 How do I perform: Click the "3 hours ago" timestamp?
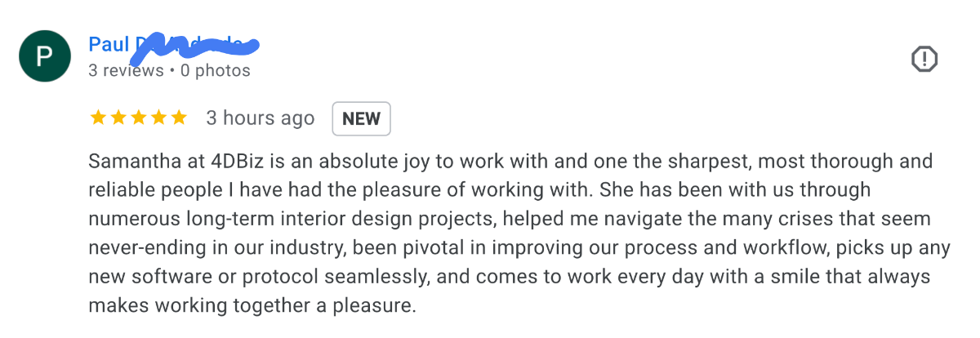tap(260, 118)
